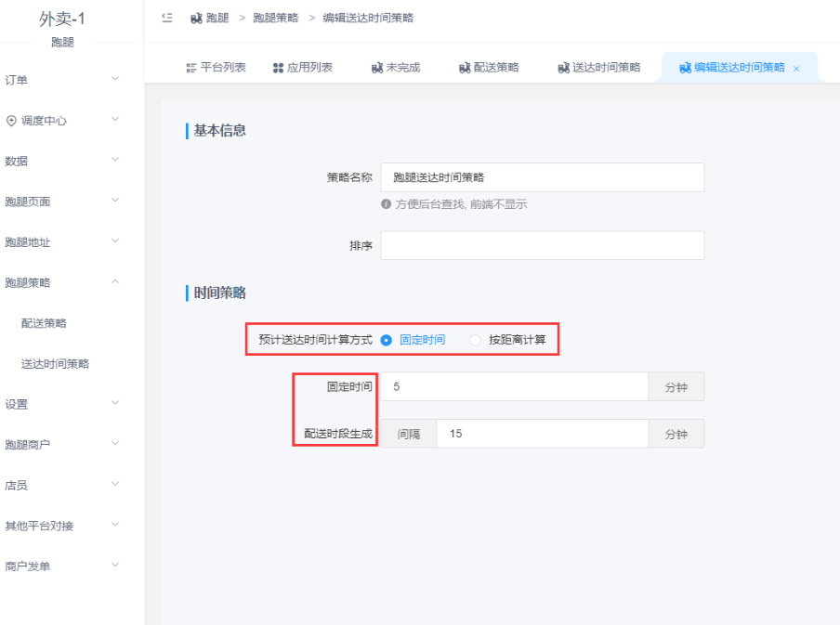This screenshot has height=625, width=840.
Task: Focus the 固定时间 minutes input
Action: pos(514,386)
